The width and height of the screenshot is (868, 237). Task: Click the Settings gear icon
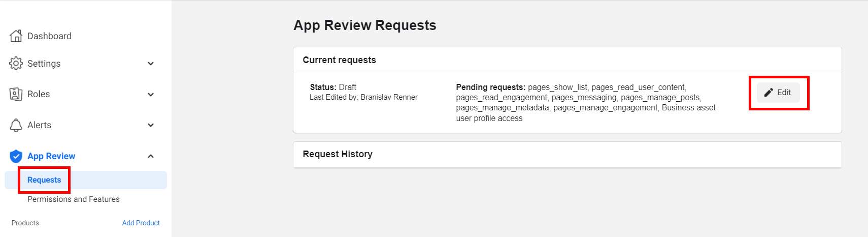point(16,64)
